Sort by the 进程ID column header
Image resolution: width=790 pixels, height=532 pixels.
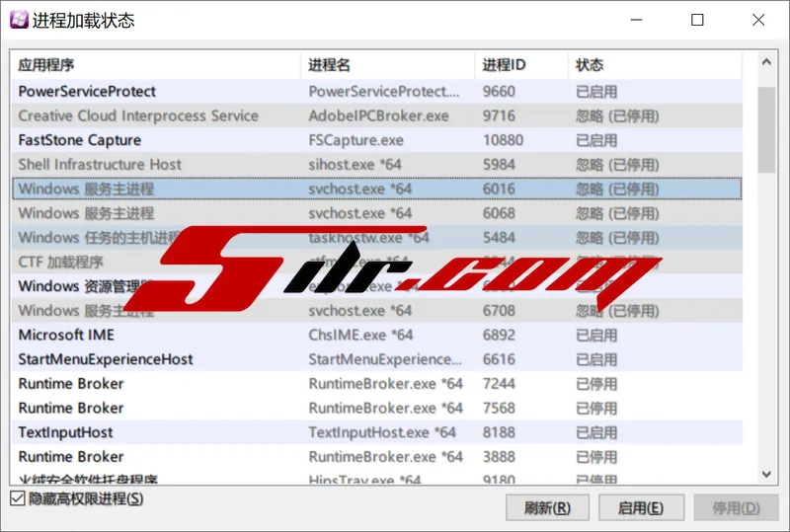pos(521,65)
